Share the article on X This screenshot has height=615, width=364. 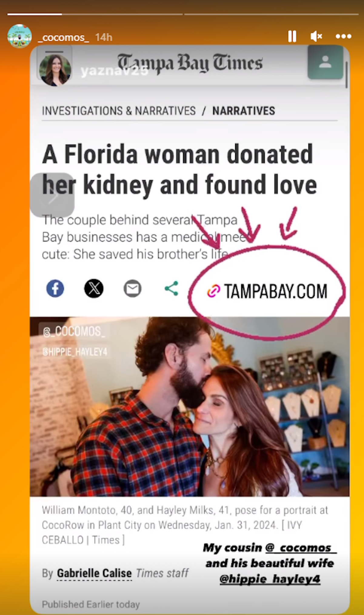(x=94, y=288)
